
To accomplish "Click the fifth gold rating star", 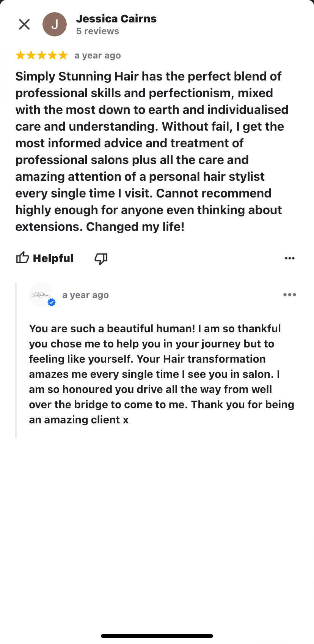I will pyautogui.click(x=63, y=55).
